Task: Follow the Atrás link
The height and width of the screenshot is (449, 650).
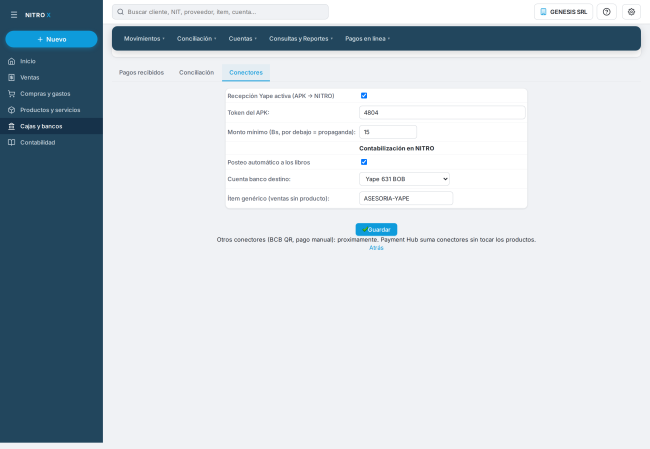Action: (x=376, y=248)
